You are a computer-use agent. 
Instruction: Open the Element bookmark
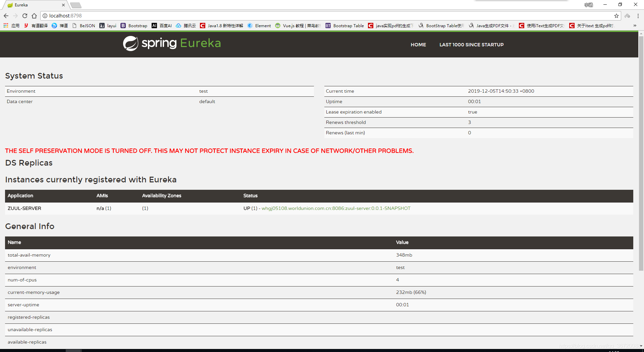point(259,26)
